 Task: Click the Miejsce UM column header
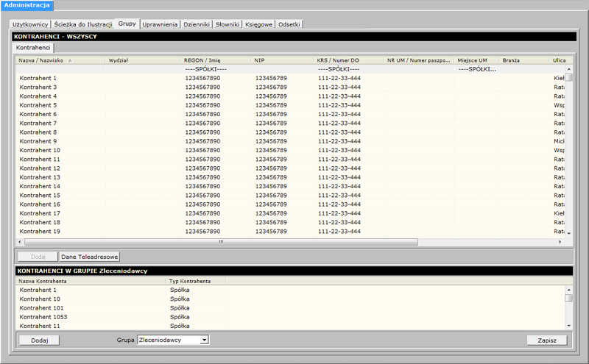tap(476, 60)
